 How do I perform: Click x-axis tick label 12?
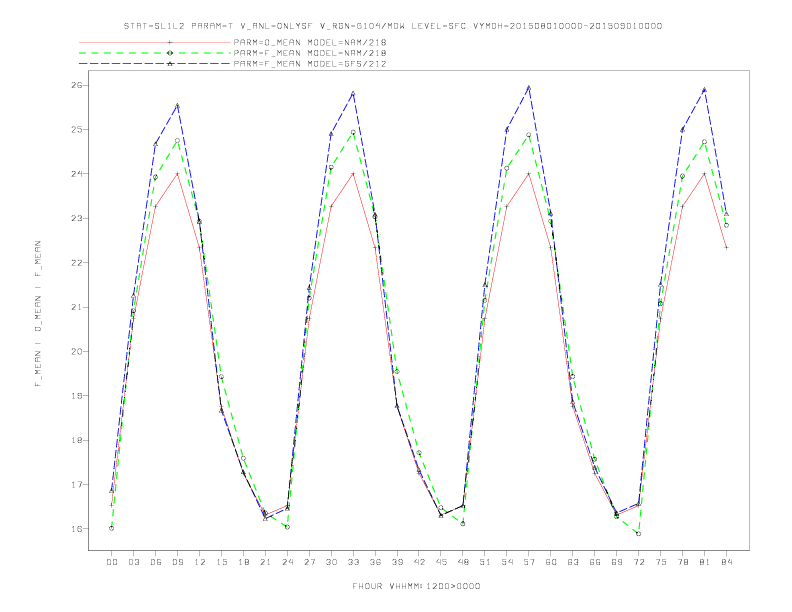200,562
